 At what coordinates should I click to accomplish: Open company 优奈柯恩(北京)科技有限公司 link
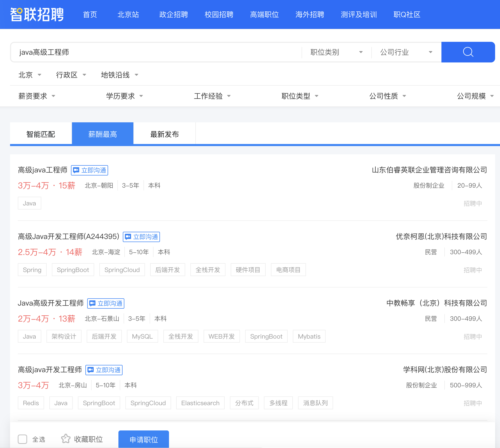click(x=441, y=236)
